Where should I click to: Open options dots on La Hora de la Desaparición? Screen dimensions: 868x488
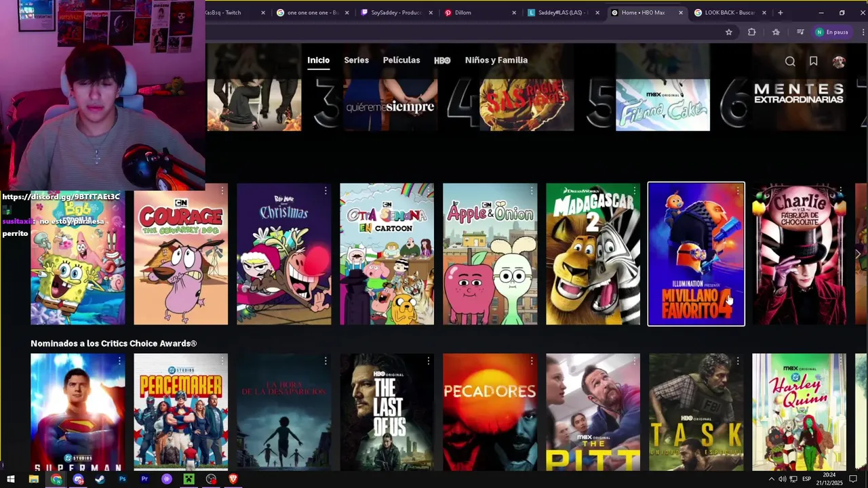click(325, 361)
